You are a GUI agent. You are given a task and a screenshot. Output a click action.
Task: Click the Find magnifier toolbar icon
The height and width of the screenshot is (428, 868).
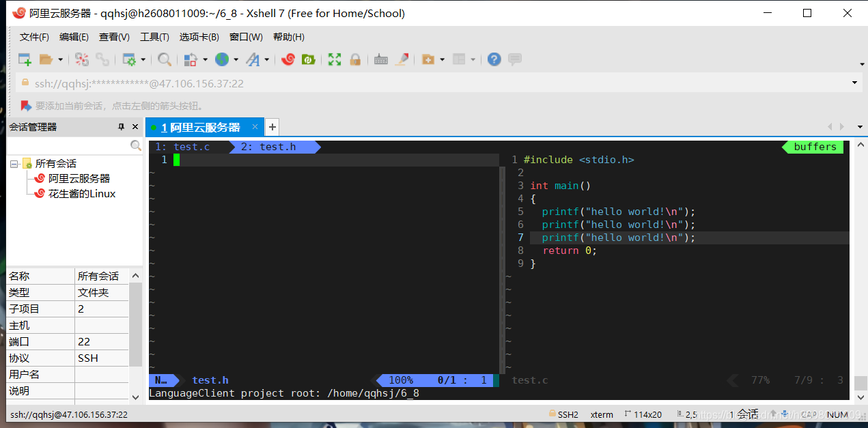click(165, 59)
